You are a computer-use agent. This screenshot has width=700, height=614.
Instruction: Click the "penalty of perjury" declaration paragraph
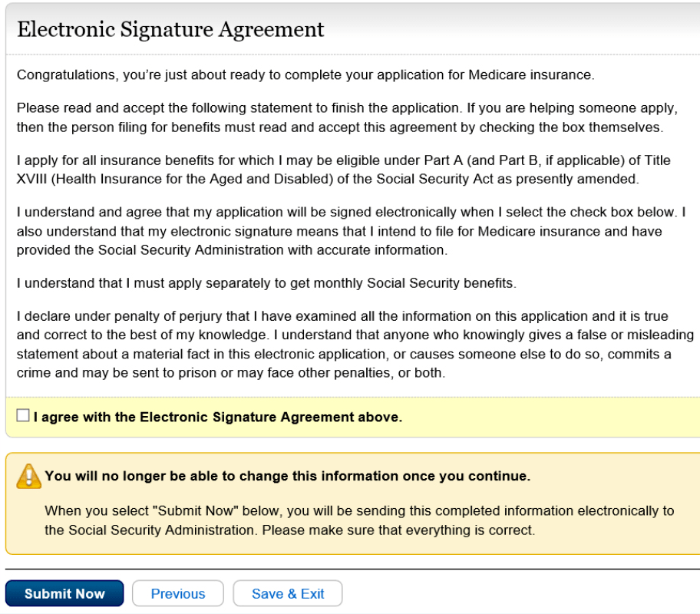tap(342, 316)
